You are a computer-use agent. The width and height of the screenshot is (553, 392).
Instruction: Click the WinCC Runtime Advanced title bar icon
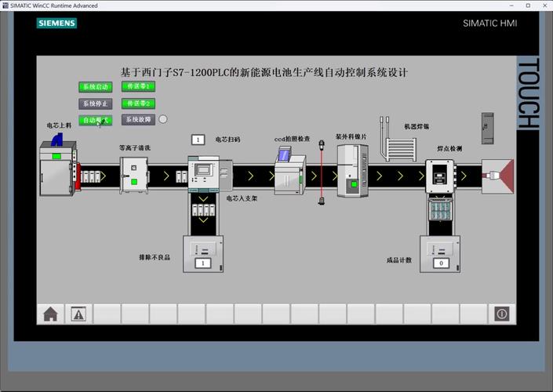tap(5, 5)
